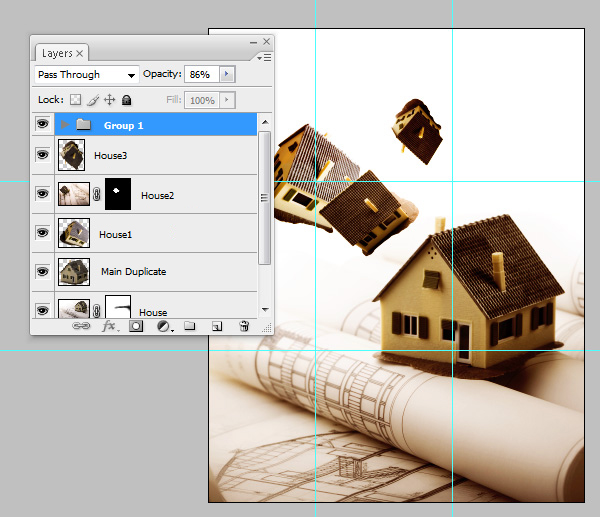The height and width of the screenshot is (517, 600).
Task: Close the Layers panel window
Action: [267, 41]
